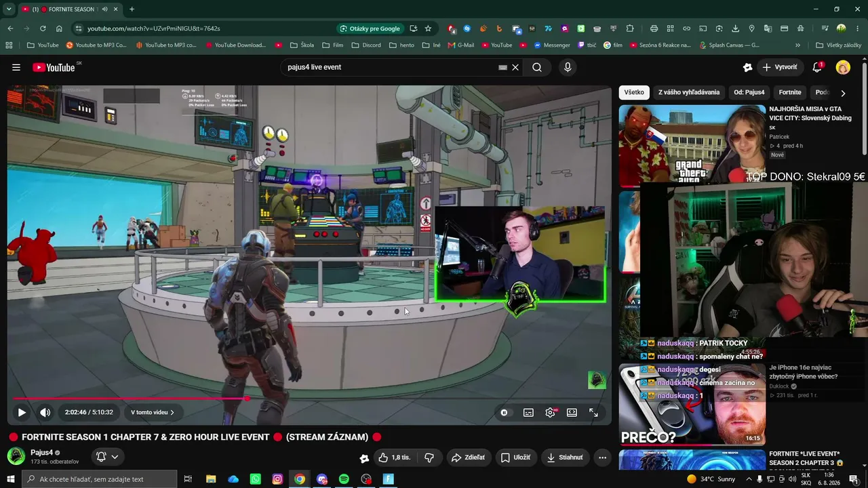868x488 pixels.
Task: Open the Discord bookmarks folder
Action: point(366,45)
